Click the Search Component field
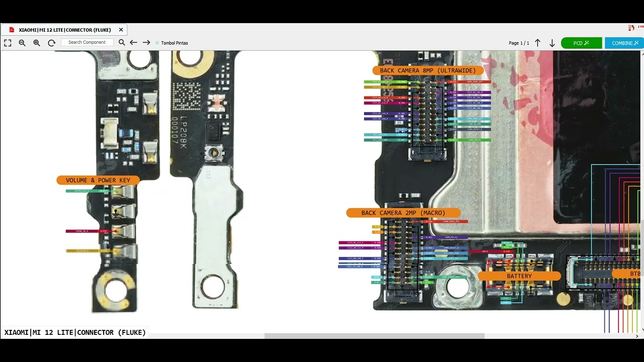This screenshot has width=644, height=362. [87, 42]
